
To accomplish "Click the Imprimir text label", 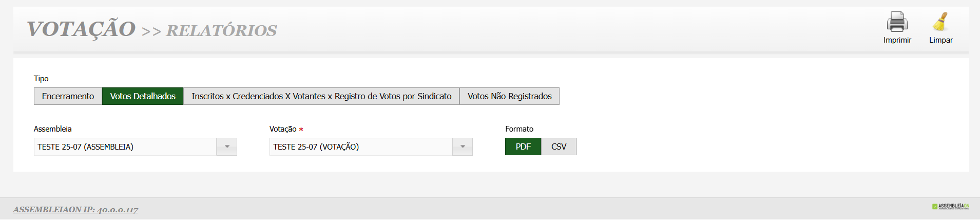I will [897, 40].
